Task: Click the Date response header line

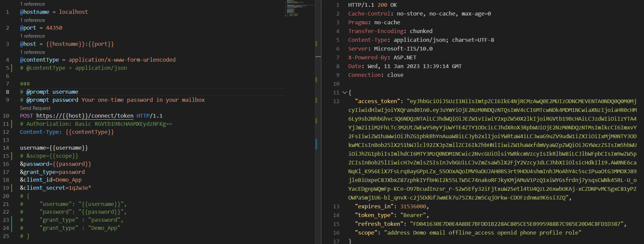Action: tap(405, 66)
